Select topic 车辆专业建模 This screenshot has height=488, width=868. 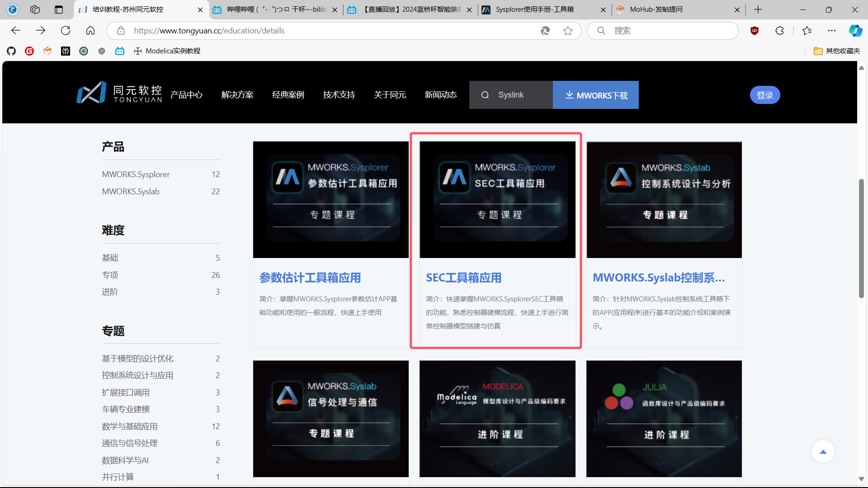pos(160,409)
